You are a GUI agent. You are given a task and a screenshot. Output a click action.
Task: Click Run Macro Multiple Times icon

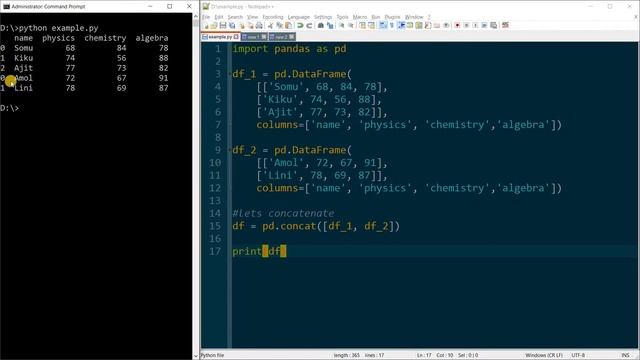click(484, 25)
